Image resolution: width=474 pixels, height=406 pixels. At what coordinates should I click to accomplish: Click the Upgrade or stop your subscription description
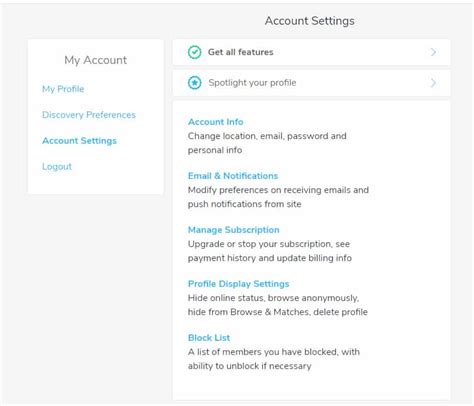(270, 251)
